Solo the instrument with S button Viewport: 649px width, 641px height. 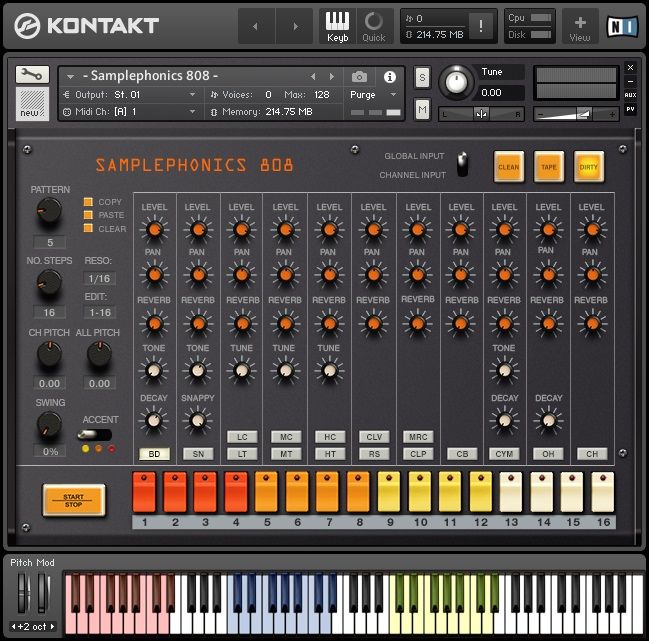point(422,77)
